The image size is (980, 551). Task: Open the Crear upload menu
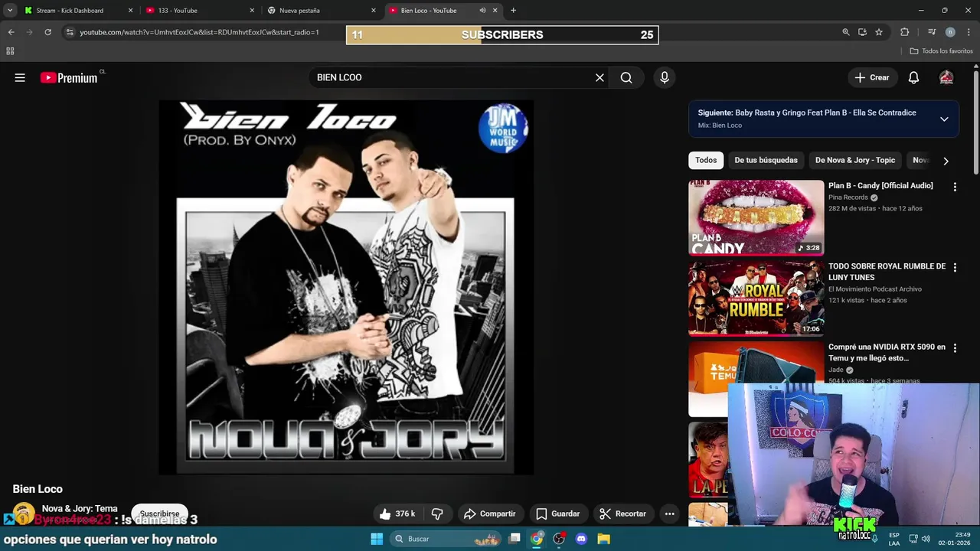point(872,77)
